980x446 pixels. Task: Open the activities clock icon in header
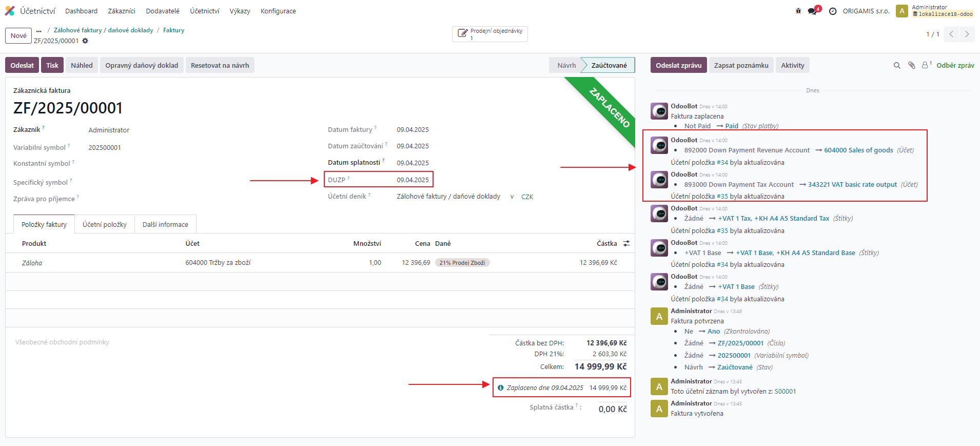[833, 11]
